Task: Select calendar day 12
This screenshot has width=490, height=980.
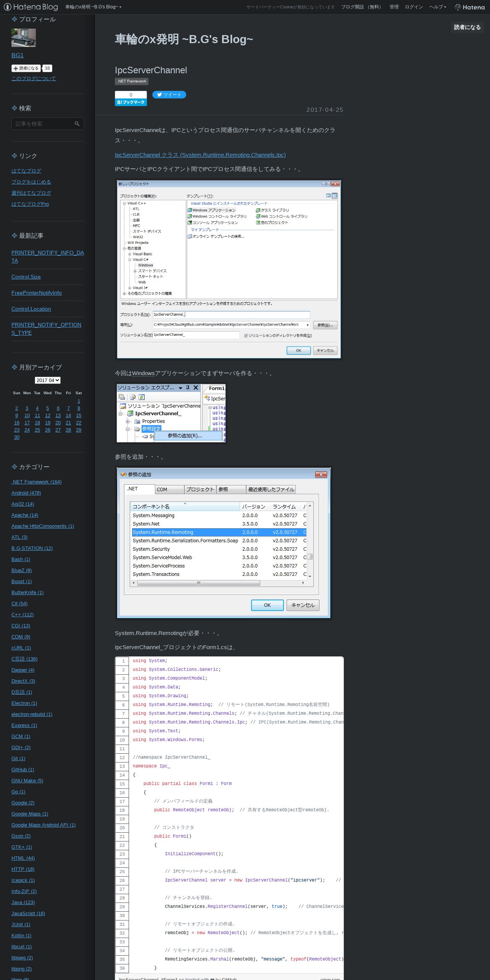Action: point(48,415)
